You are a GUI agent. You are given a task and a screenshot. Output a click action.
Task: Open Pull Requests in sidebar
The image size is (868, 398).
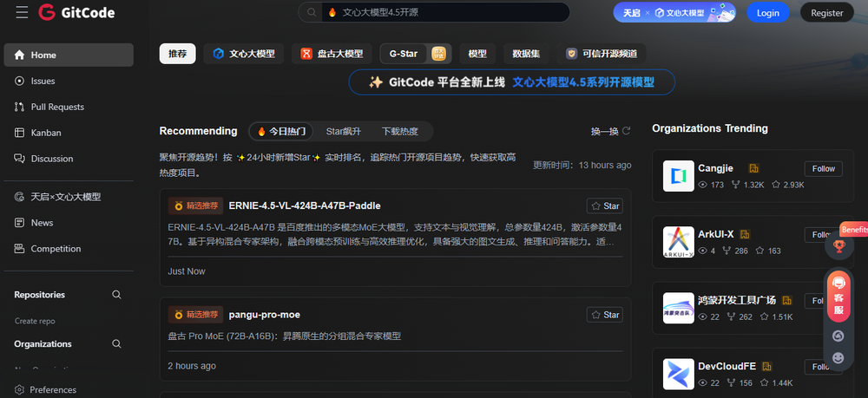69,107
